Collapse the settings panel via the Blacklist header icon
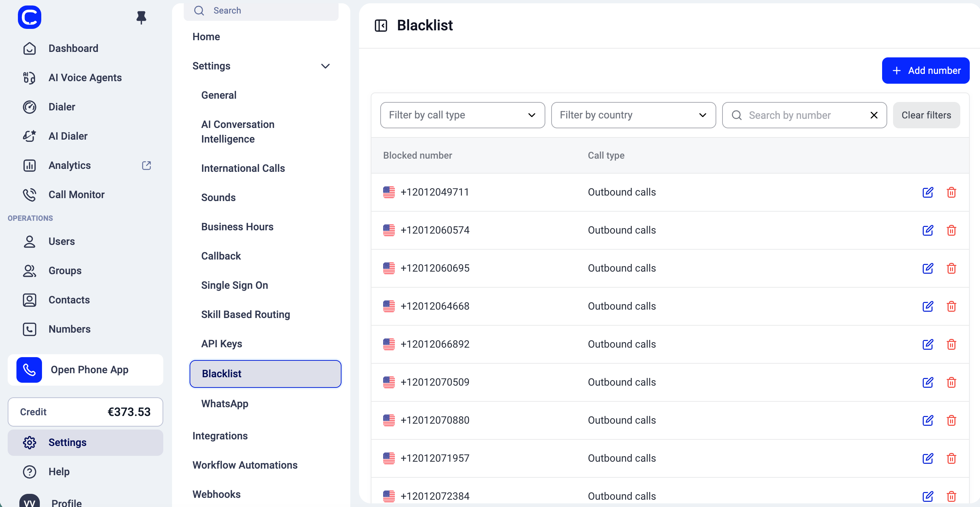The height and width of the screenshot is (507, 980). (x=381, y=26)
